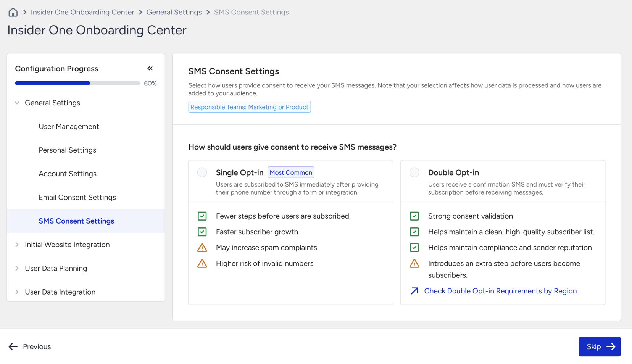This screenshot has width=632, height=364.
Task: Click the green check beside Faster subscriber growth
Action: click(x=202, y=232)
